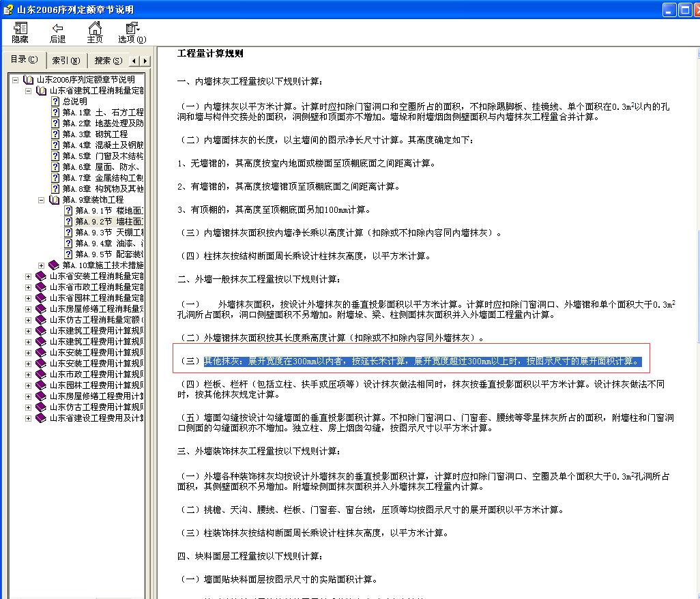Screen dimensions: 700x599
Task: Click the 主页 (Home) toolbar icon
Action: point(95,33)
